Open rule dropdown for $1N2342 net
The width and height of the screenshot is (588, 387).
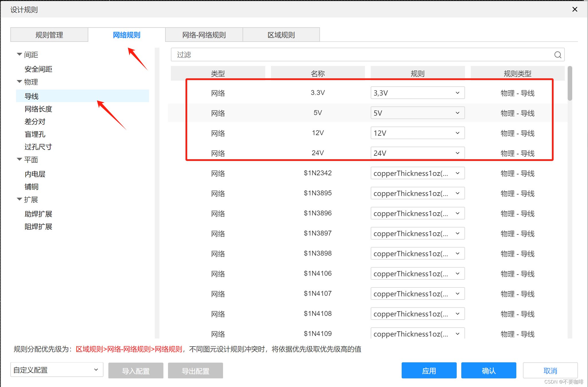coord(417,173)
